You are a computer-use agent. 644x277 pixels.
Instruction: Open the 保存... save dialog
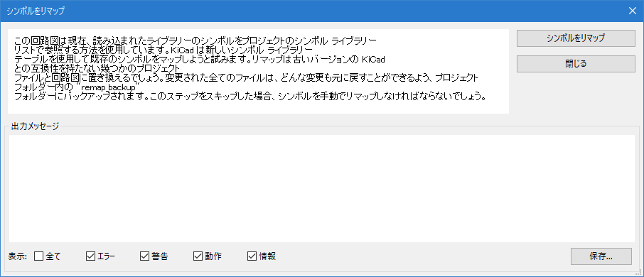(601, 256)
